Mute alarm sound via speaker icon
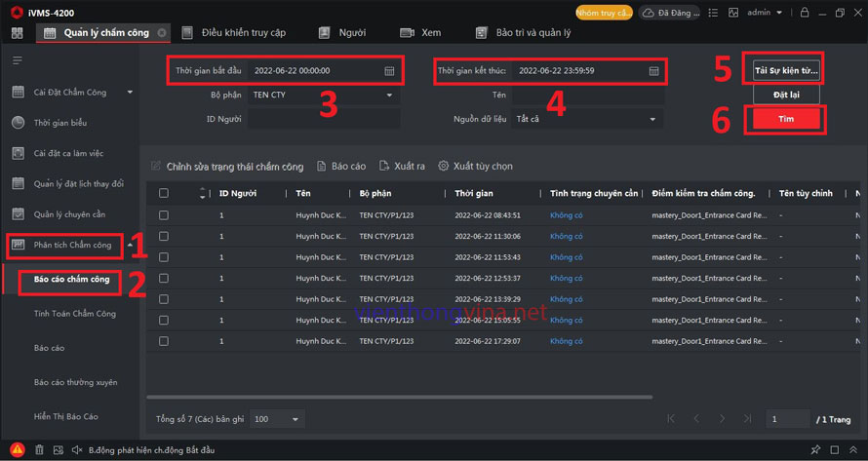The image size is (868, 461). [76, 450]
